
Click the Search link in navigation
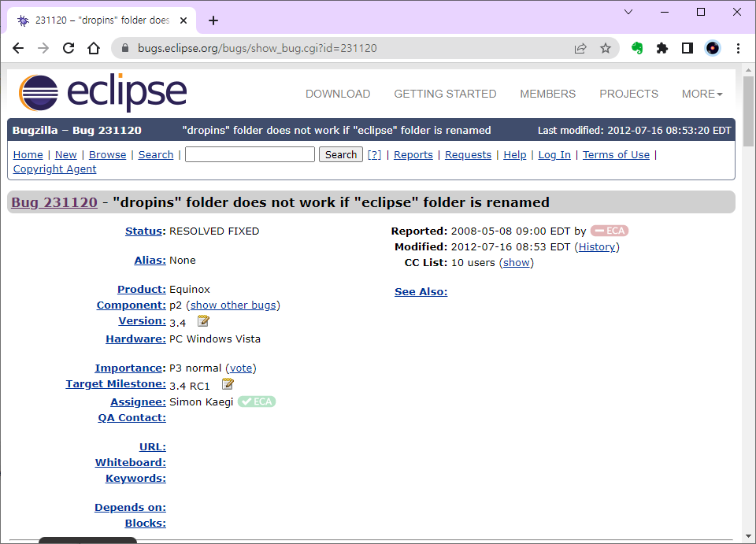(x=156, y=154)
